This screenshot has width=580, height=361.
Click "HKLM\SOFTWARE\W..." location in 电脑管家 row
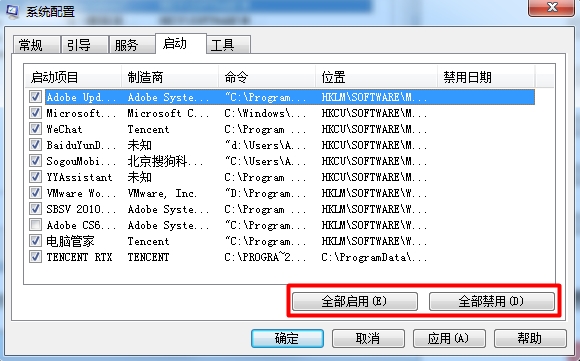(374, 241)
